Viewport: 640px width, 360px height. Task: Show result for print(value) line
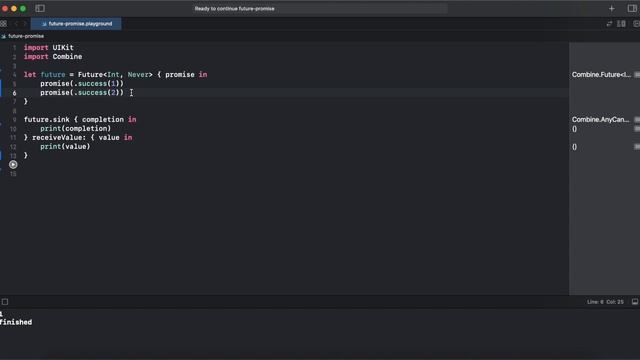tap(637, 147)
